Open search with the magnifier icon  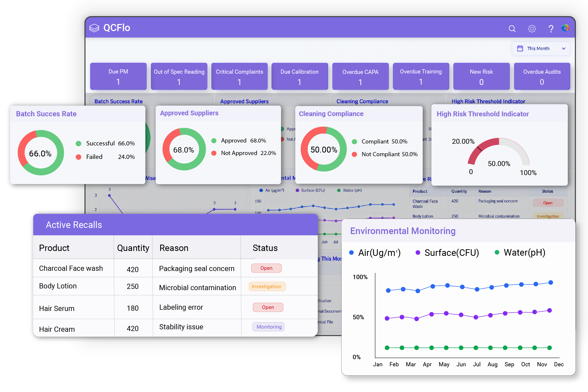[x=512, y=29]
